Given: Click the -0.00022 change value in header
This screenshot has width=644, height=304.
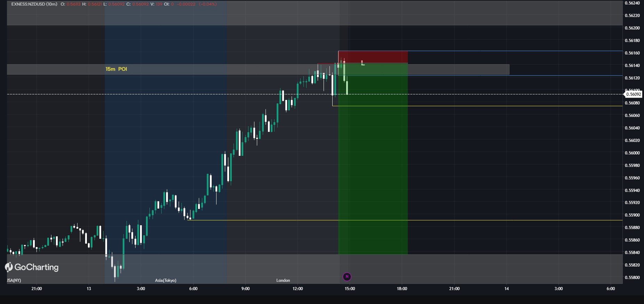Looking at the screenshot, I should 186,4.
